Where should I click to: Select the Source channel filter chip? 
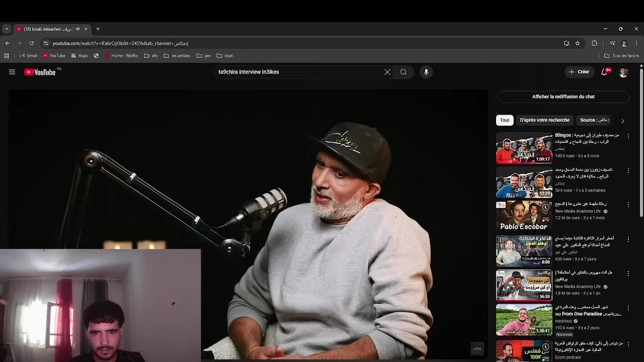point(595,120)
